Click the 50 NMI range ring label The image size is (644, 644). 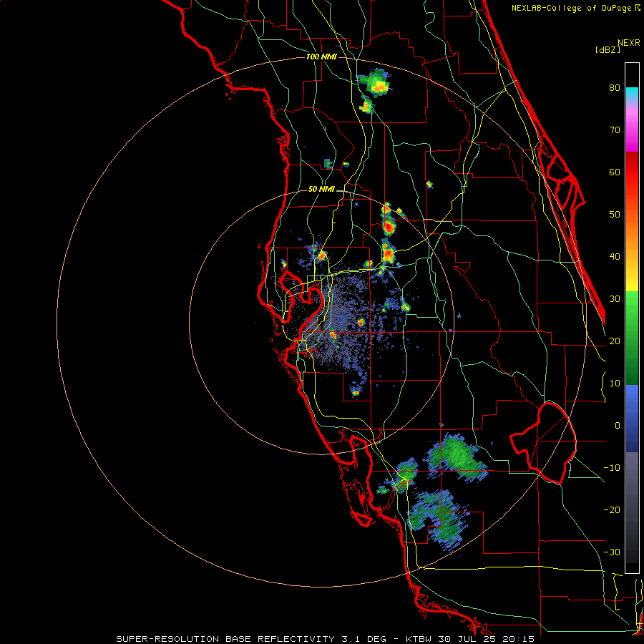pyautogui.click(x=321, y=190)
